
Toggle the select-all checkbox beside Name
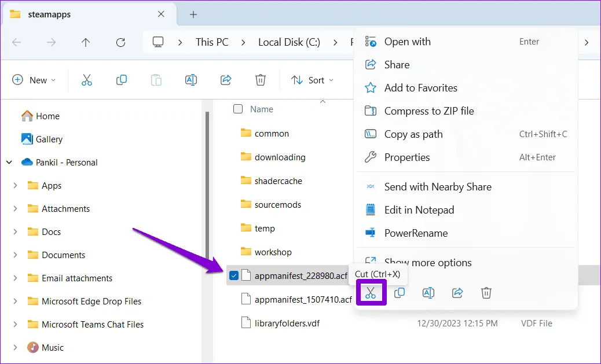237,109
